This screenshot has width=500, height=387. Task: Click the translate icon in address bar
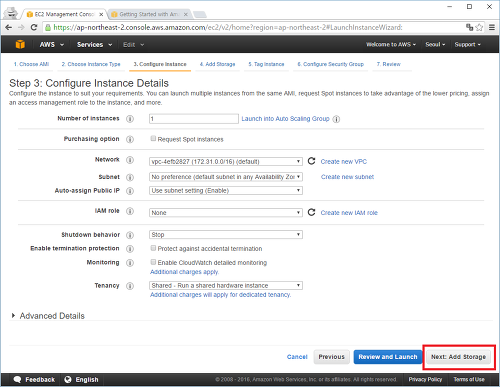[x=469, y=27]
